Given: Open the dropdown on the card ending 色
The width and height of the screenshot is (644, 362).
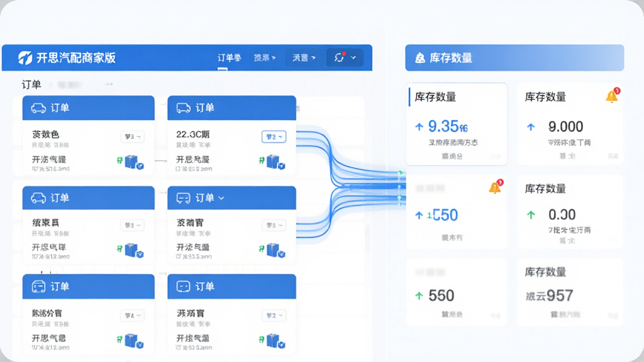Looking at the screenshot, I should [x=132, y=136].
